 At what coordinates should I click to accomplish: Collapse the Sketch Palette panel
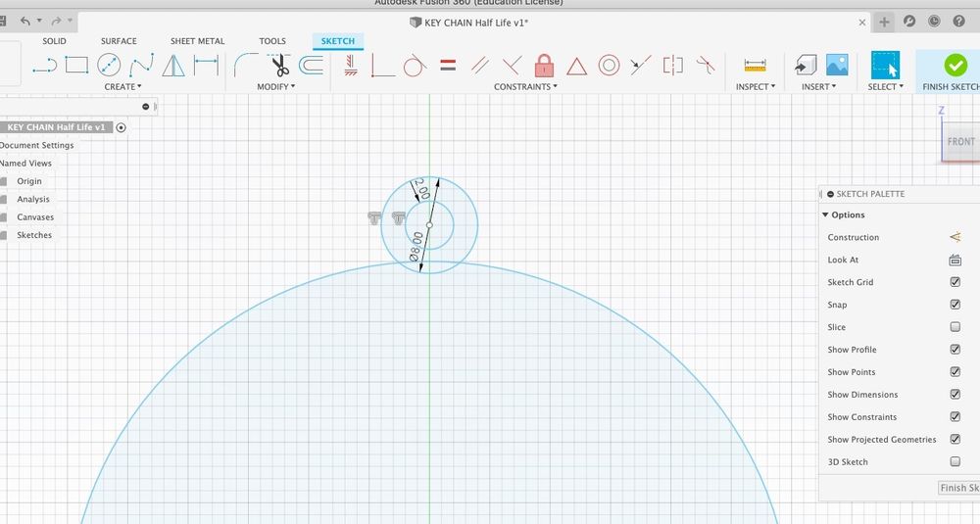coord(830,194)
